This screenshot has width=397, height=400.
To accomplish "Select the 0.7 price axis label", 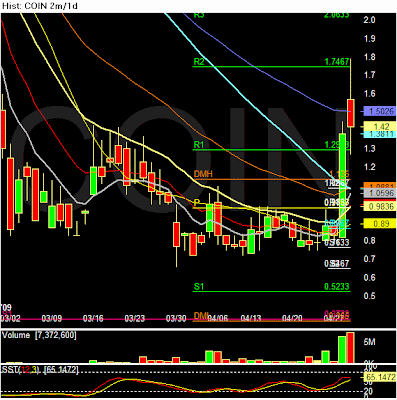I will (369, 259).
